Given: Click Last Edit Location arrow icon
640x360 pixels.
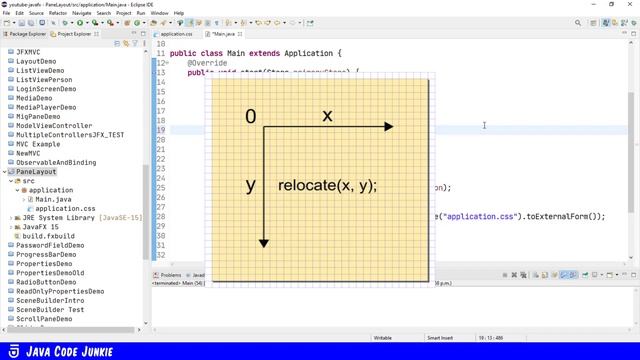Looking at the screenshot, I should coord(258,23).
